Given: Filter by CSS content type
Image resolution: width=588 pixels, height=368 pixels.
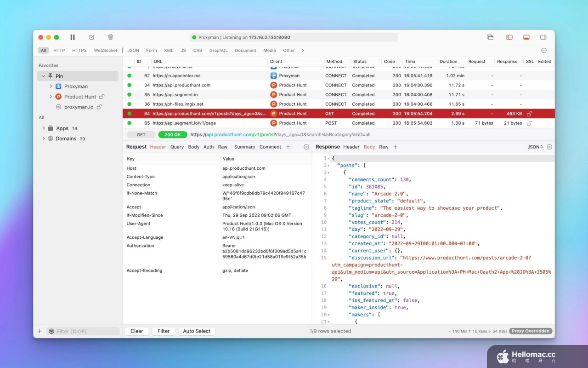Looking at the screenshot, I should [198, 51].
